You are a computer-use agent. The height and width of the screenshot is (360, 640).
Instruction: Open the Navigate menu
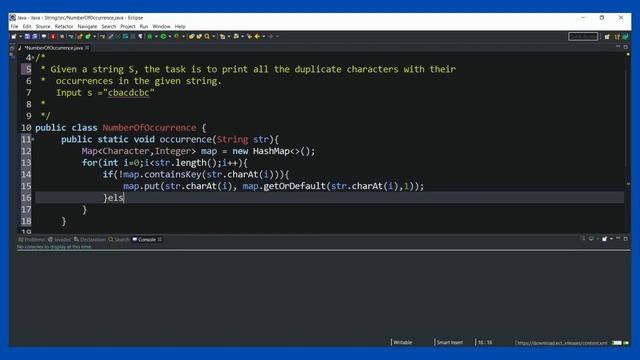click(87, 27)
